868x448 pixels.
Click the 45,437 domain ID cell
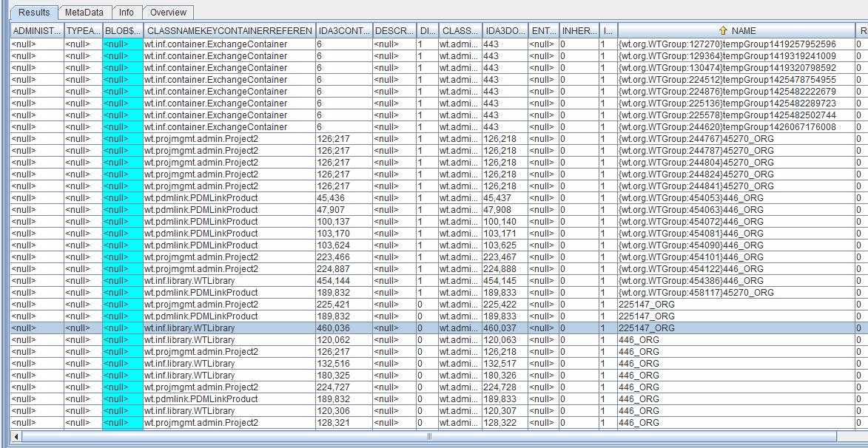(x=505, y=198)
